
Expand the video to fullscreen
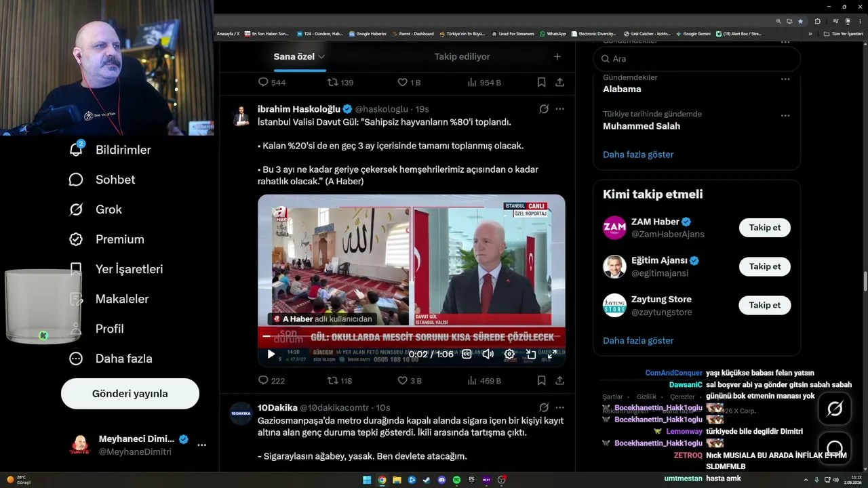click(552, 354)
